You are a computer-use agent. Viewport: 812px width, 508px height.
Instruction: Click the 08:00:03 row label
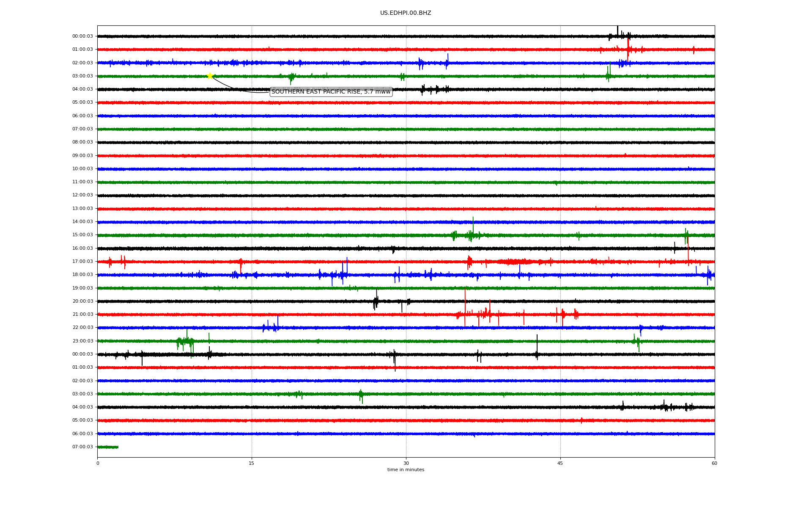82,142
